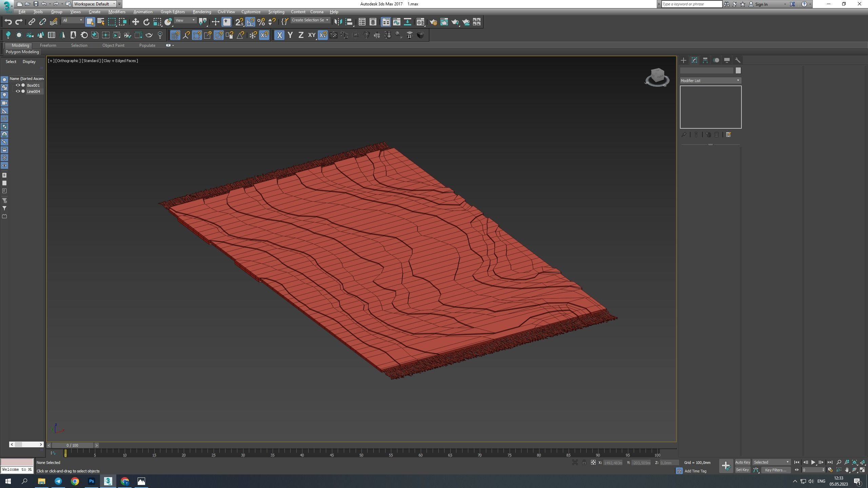Click the Scene Explorer horizontal scrollbar
868x488 pixels.
click(26, 444)
